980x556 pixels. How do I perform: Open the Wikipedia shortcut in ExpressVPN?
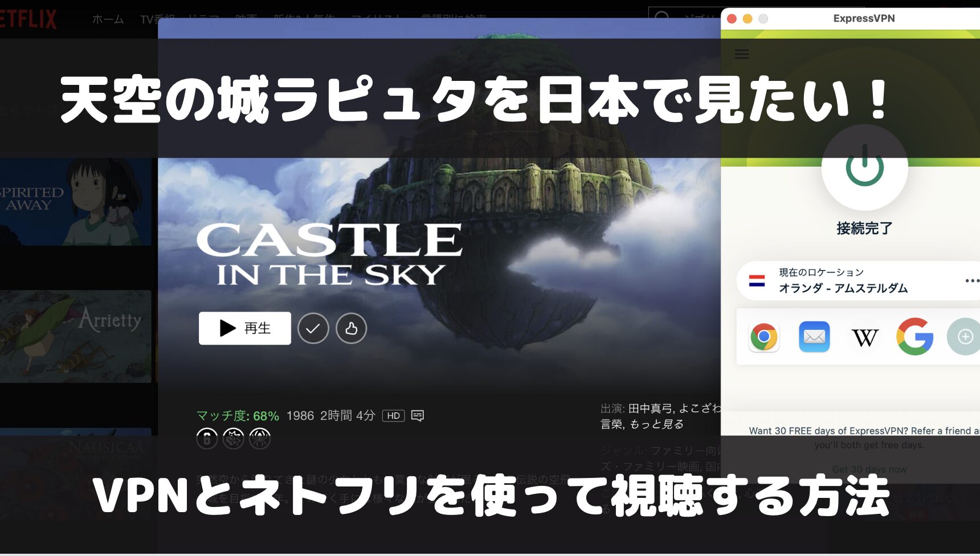[x=864, y=337]
